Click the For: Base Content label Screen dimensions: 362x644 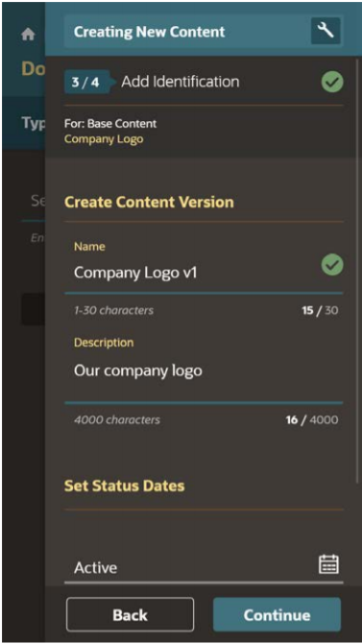110,124
